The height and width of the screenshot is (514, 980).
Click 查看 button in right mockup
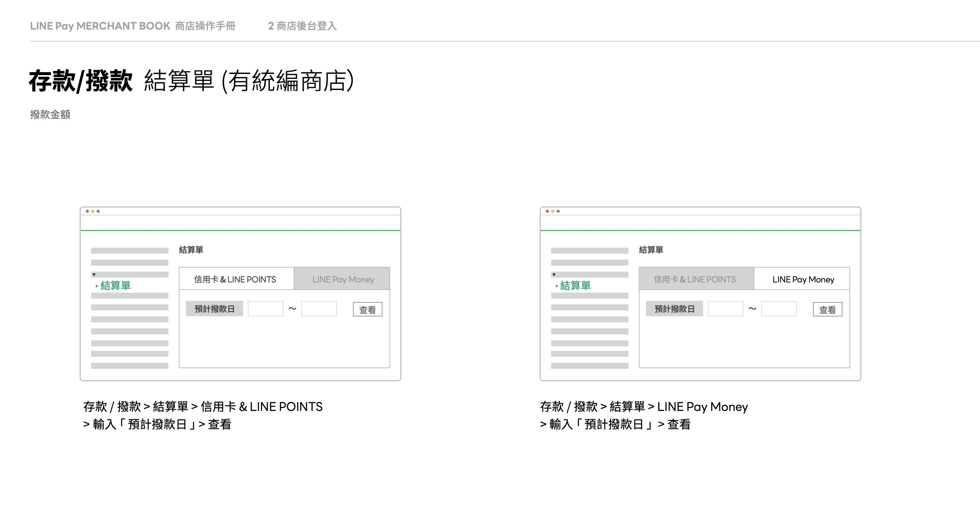tap(828, 310)
